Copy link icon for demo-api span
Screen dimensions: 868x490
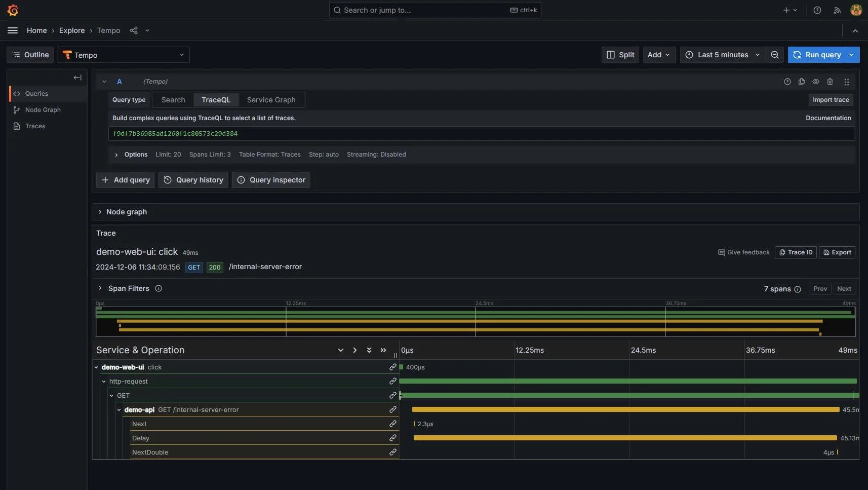(x=393, y=409)
